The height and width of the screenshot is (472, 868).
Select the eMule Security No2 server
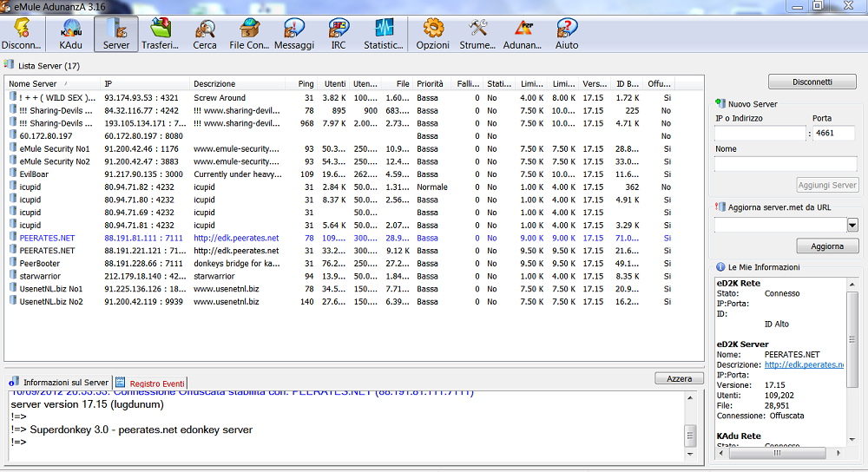click(x=54, y=161)
